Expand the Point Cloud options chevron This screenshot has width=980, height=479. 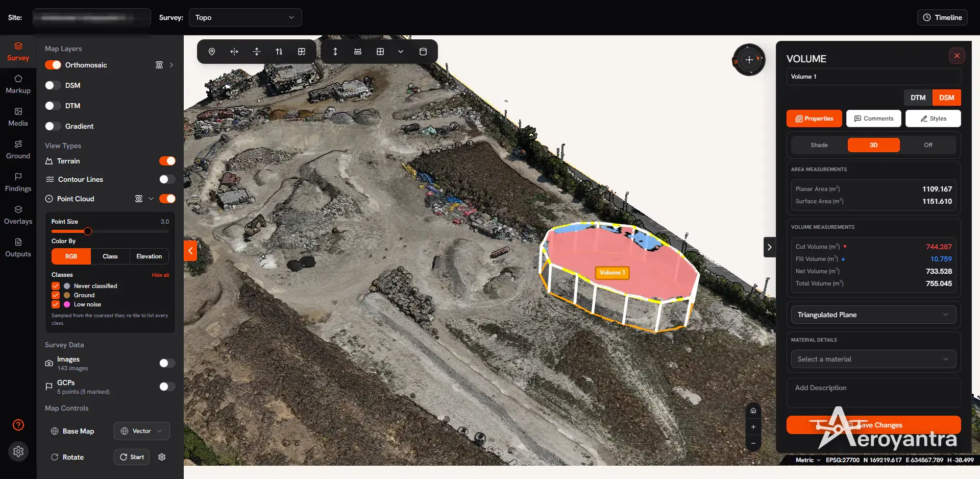click(151, 199)
